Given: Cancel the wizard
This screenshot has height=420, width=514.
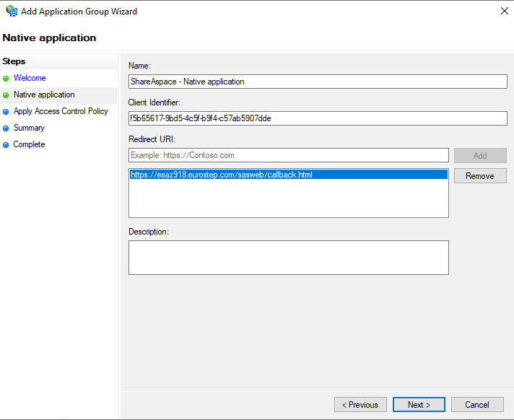Looking at the screenshot, I should [x=477, y=405].
